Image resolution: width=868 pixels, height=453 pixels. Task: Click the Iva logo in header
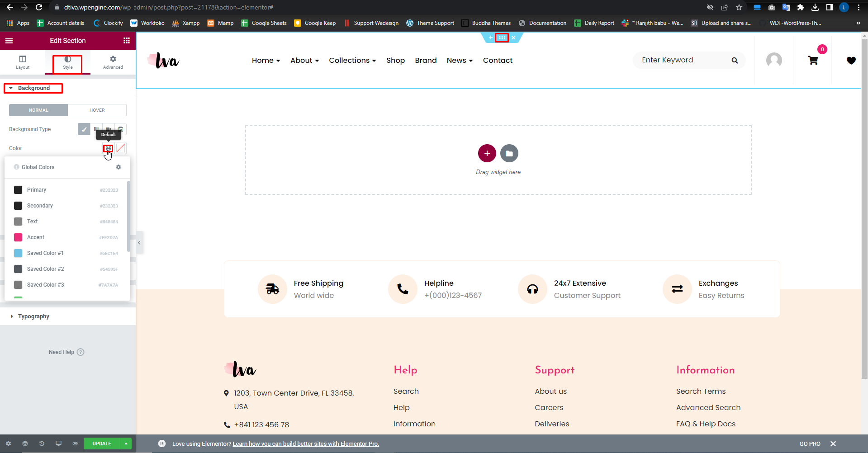click(164, 60)
